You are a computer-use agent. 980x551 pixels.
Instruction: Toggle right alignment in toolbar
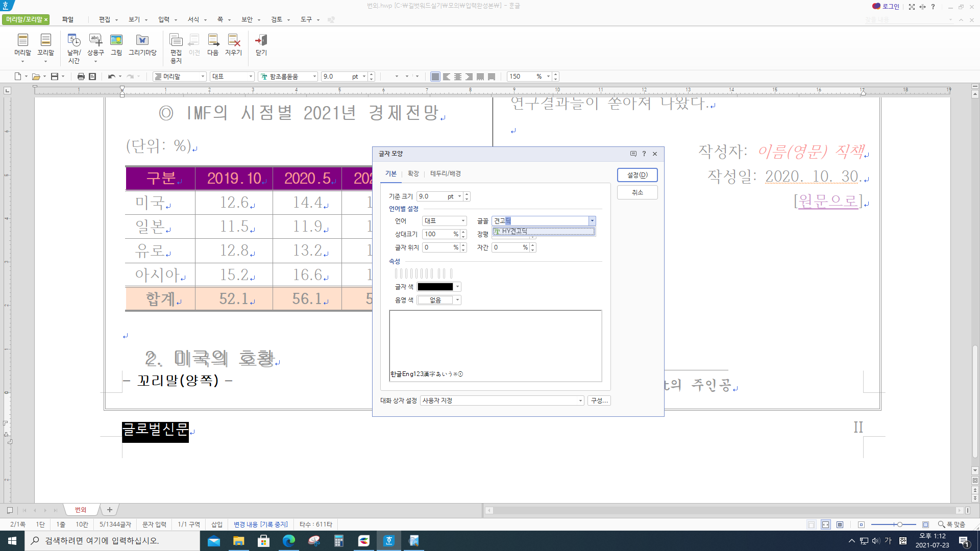pyautogui.click(x=469, y=77)
